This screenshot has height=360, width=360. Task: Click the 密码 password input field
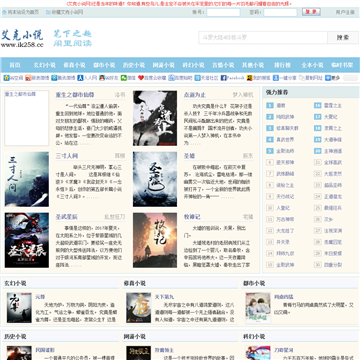[280, 12]
